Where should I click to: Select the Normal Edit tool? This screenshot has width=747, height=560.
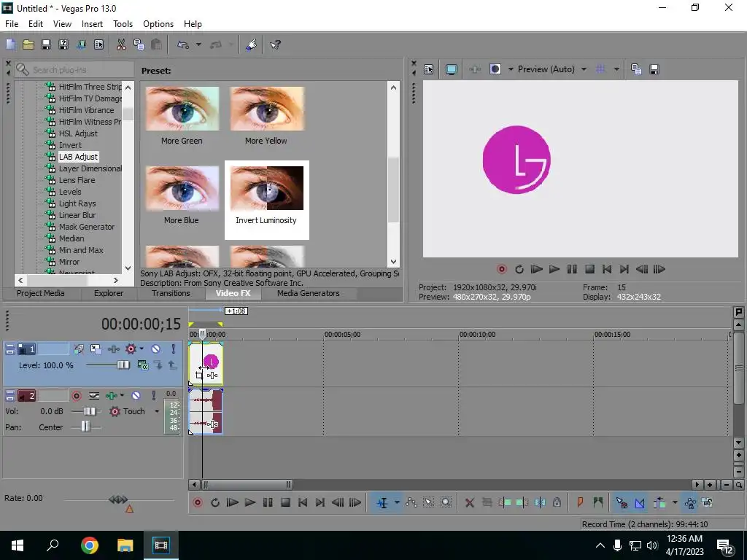tap(382, 502)
